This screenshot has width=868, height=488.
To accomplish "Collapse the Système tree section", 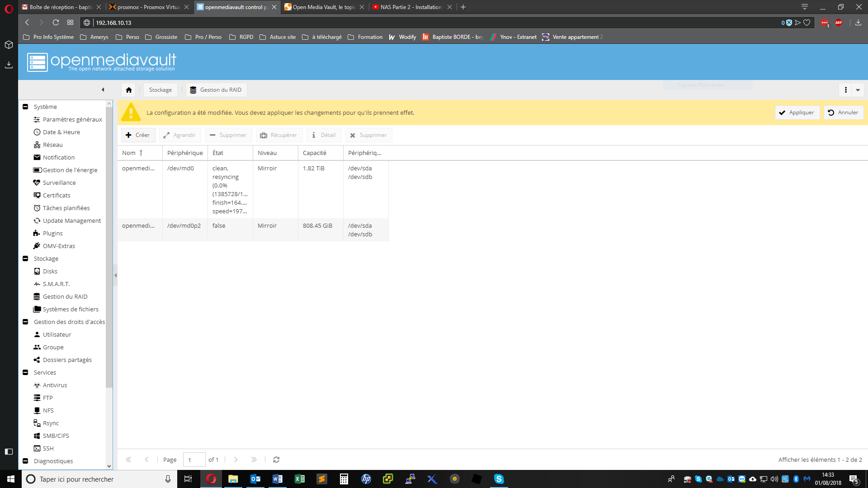I will [25, 107].
